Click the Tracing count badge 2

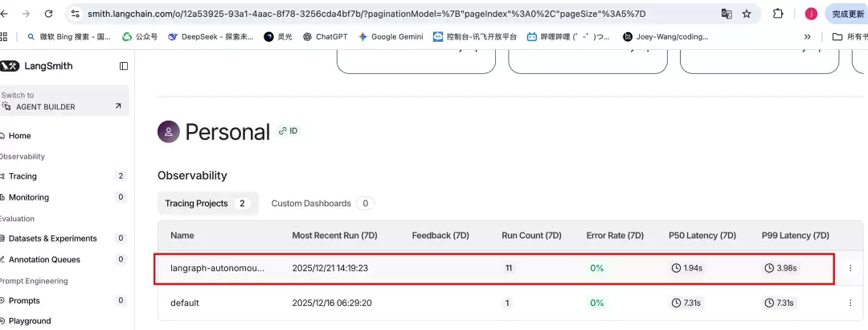point(121,175)
